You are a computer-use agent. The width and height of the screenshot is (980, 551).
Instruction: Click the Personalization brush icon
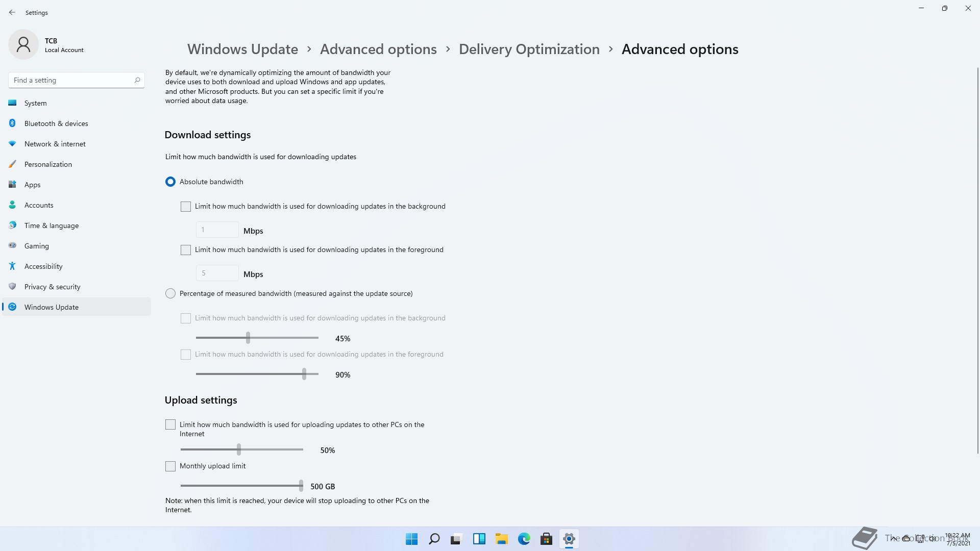pyautogui.click(x=12, y=164)
